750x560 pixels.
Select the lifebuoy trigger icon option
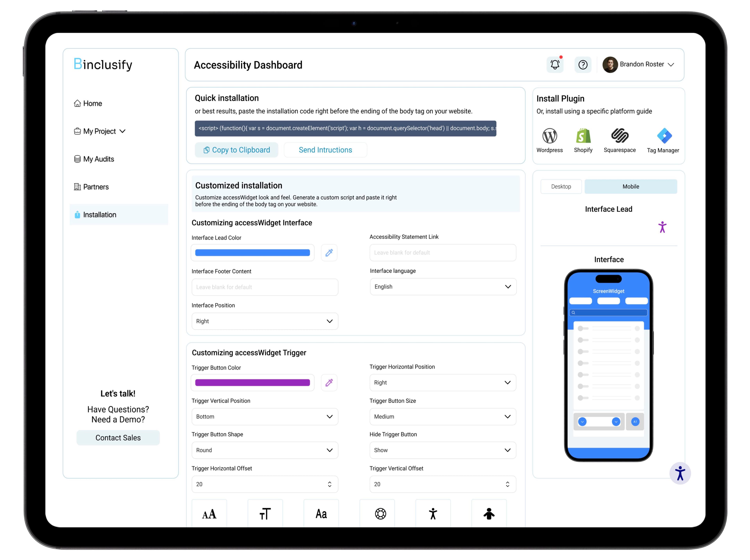pyautogui.click(x=380, y=514)
